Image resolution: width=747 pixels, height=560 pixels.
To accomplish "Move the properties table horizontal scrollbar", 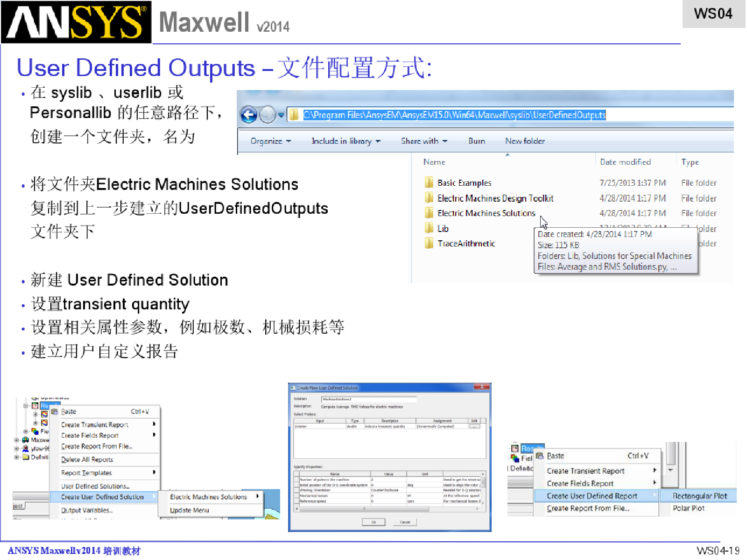I will 364,508.
